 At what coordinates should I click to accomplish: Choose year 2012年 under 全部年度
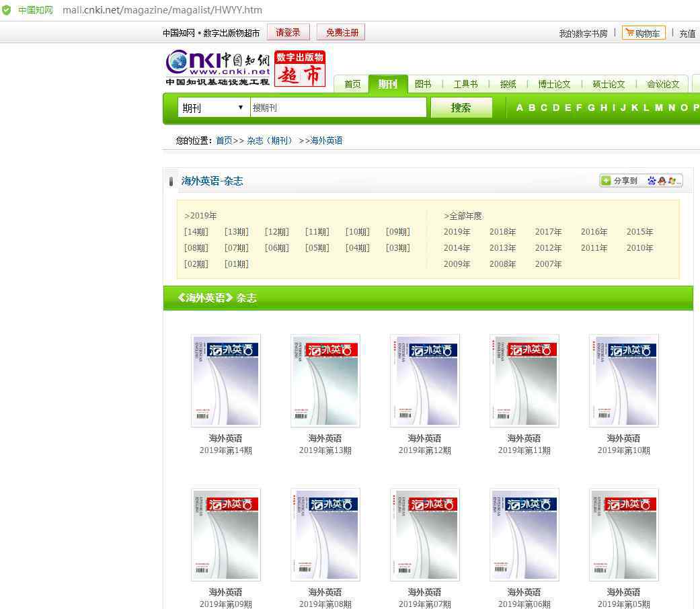click(x=548, y=247)
